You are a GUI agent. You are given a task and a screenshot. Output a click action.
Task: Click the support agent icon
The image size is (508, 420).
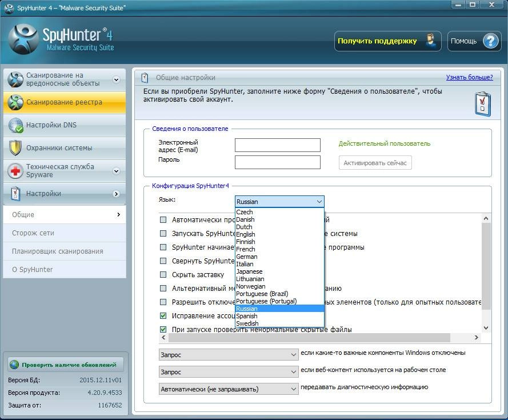430,41
